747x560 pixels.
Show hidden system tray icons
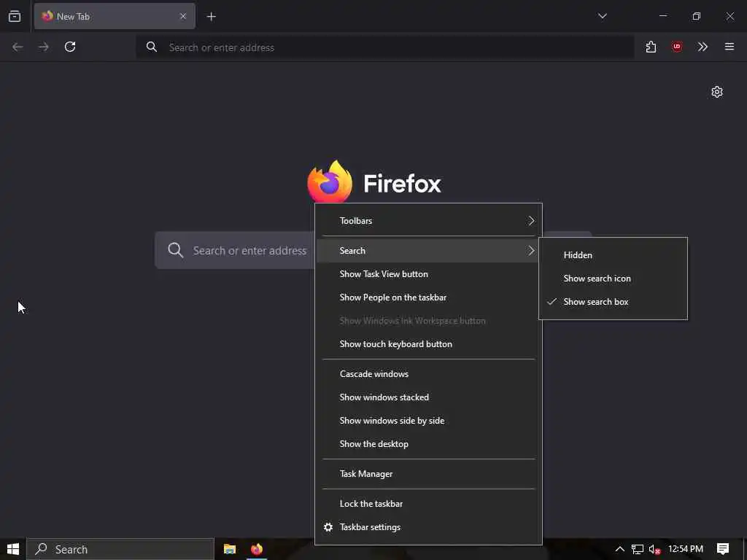pos(619,549)
